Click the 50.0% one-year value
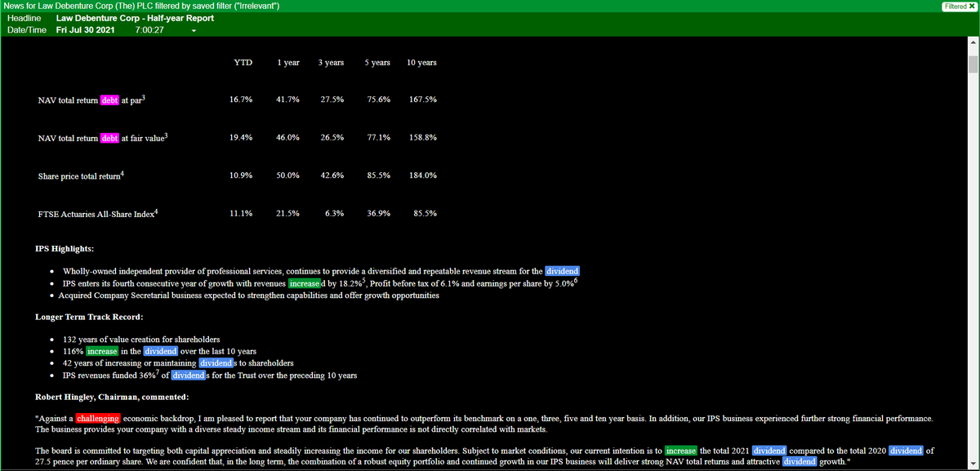This screenshot has height=471, width=980. coord(287,176)
